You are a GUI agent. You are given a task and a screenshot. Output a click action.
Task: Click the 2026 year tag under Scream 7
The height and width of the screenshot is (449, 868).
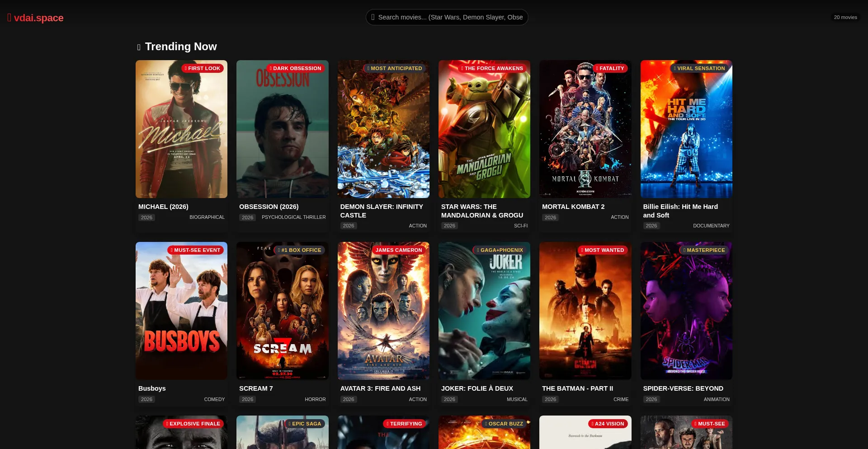[x=247, y=399]
